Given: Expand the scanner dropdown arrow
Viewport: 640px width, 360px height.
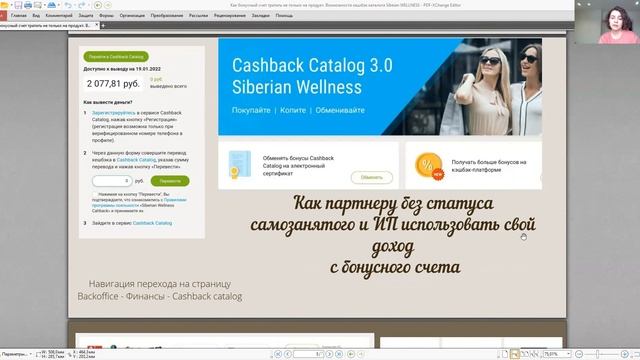Looking at the screenshot, I should (59, 5).
